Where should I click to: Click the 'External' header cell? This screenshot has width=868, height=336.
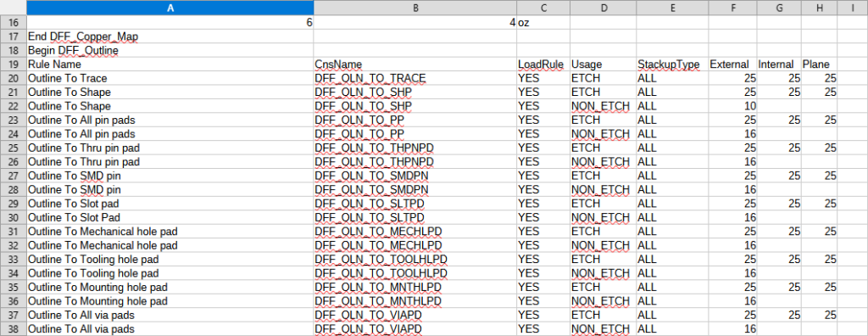coord(733,64)
